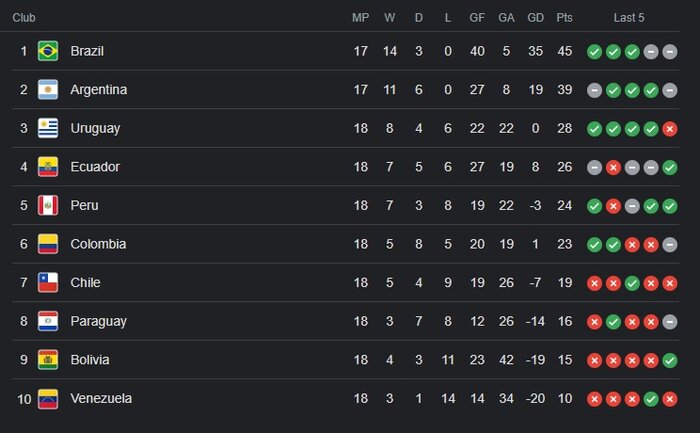The image size is (700, 433).
Task: Click the Last 5 column header
Action: tap(629, 18)
